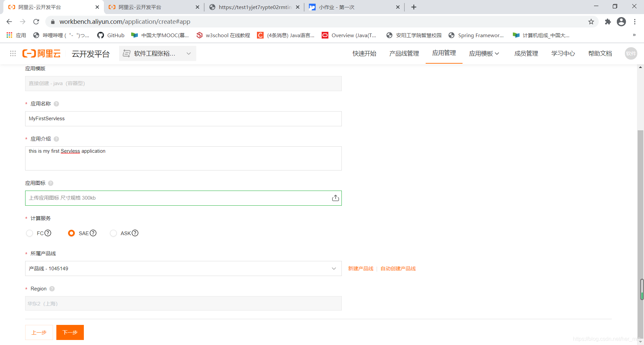Viewport: 644px width, 345px height.
Task: Open the Chrome profile icon
Action: coord(622,22)
